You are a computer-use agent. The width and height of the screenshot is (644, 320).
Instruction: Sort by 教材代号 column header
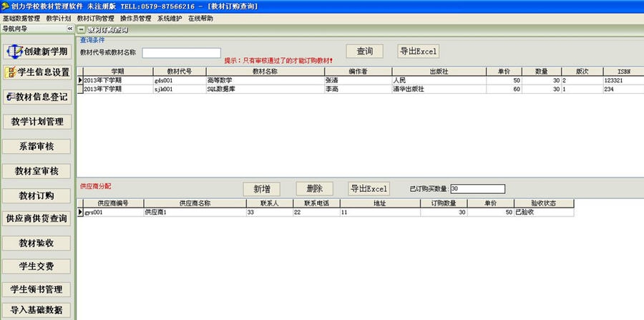180,72
